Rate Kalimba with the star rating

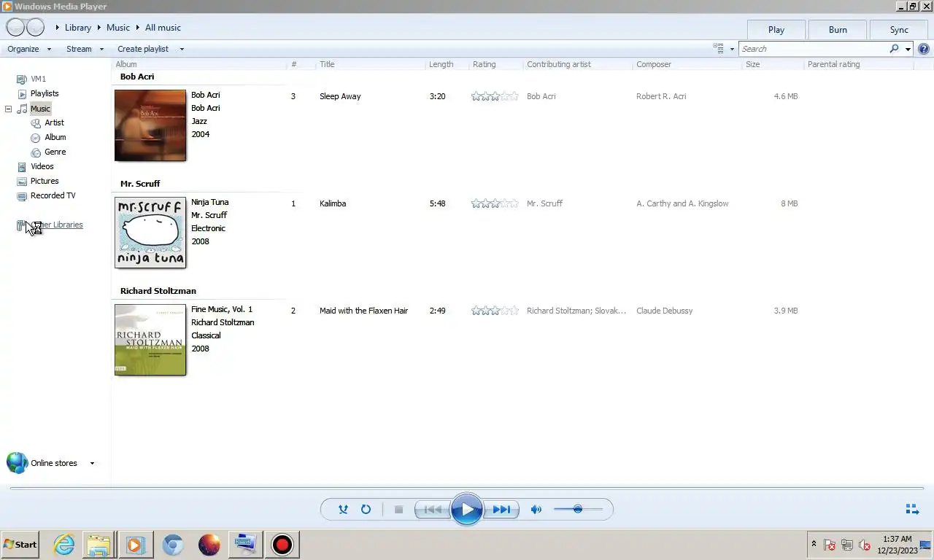495,203
